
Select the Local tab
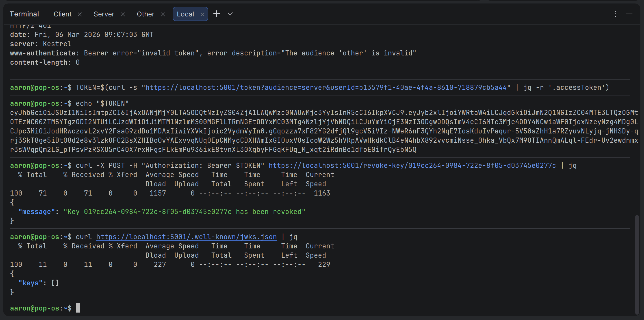(185, 14)
